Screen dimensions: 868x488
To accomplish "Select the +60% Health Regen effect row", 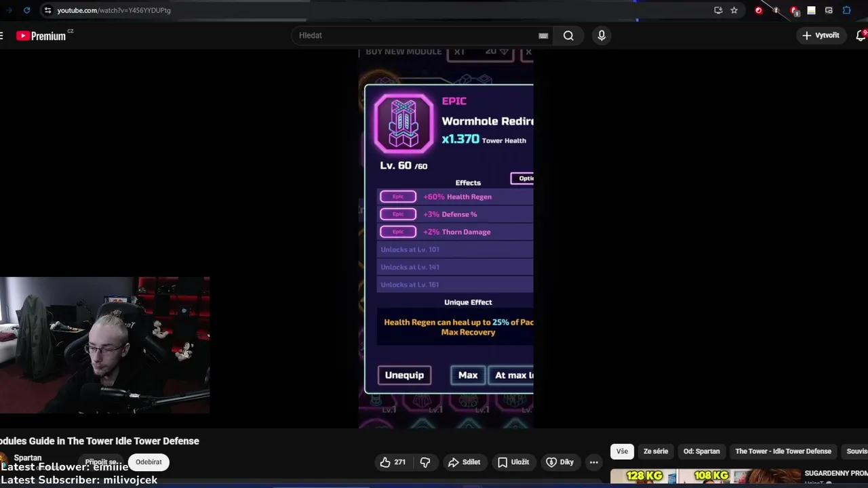I will (x=455, y=197).
